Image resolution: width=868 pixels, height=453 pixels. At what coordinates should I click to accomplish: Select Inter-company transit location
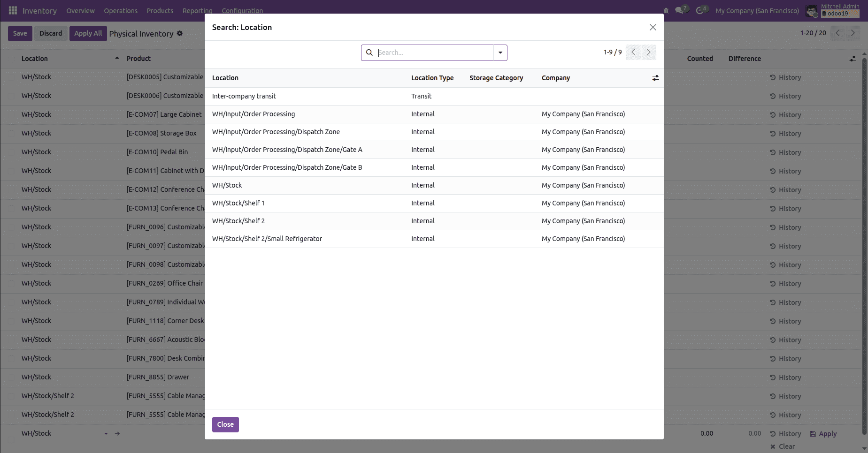[434, 96]
